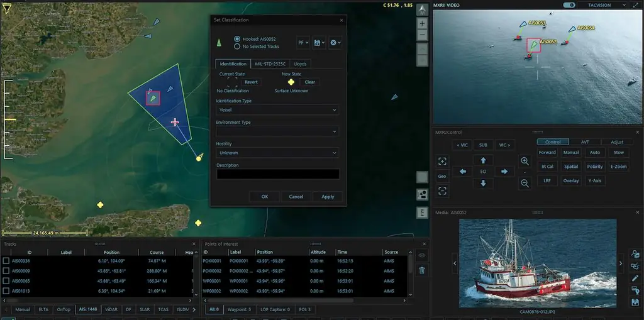The height and width of the screenshot is (320, 644).
Task: Delete the point of interest with the trash icon
Action: pos(422,270)
